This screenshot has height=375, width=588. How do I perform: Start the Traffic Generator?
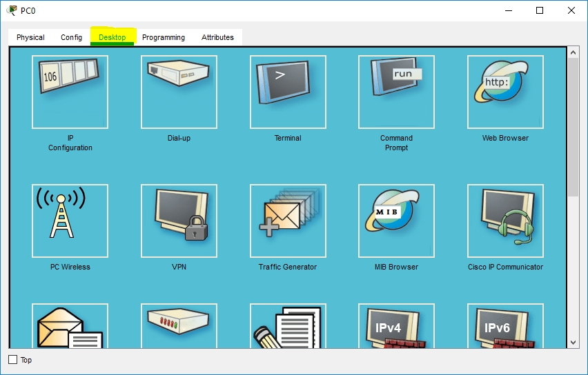click(x=288, y=221)
